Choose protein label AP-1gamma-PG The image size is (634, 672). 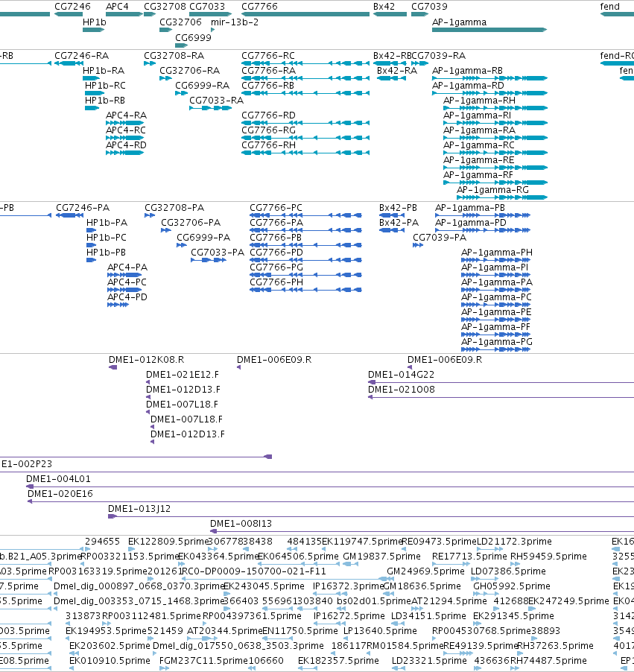click(x=497, y=341)
